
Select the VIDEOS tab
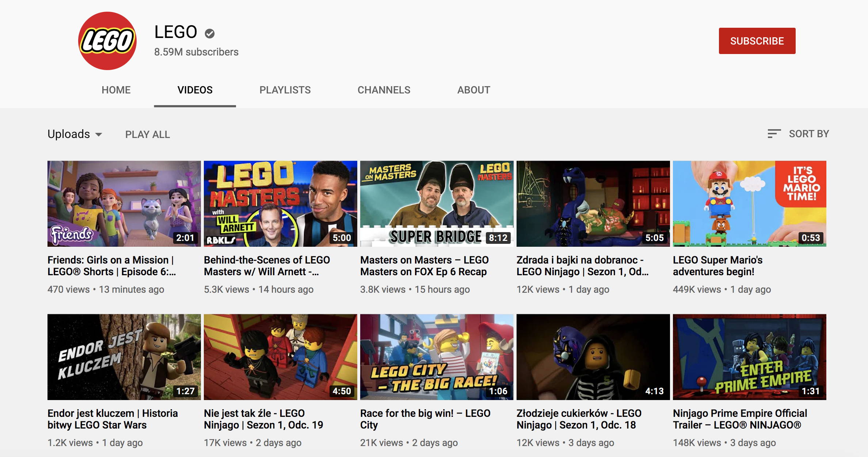pos(195,90)
